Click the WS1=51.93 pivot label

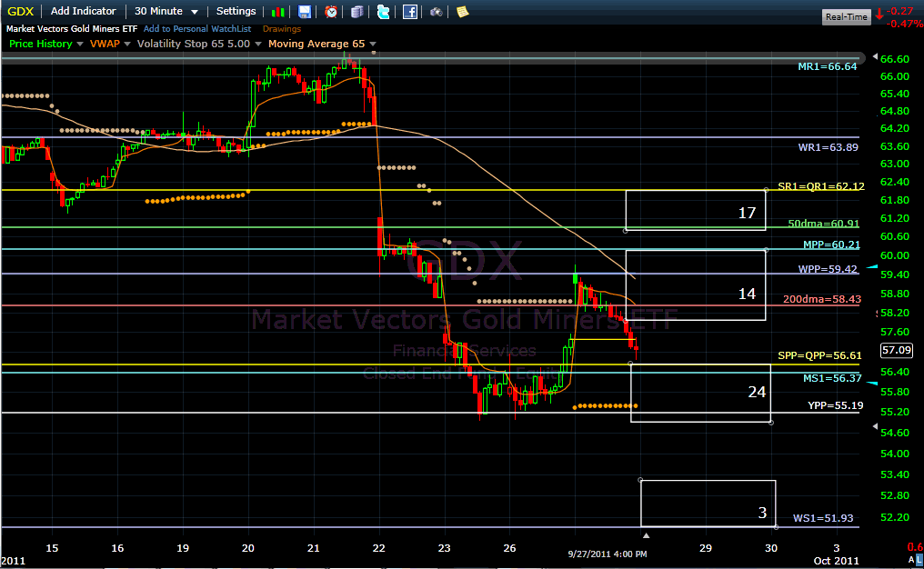(x=823, y=518)
